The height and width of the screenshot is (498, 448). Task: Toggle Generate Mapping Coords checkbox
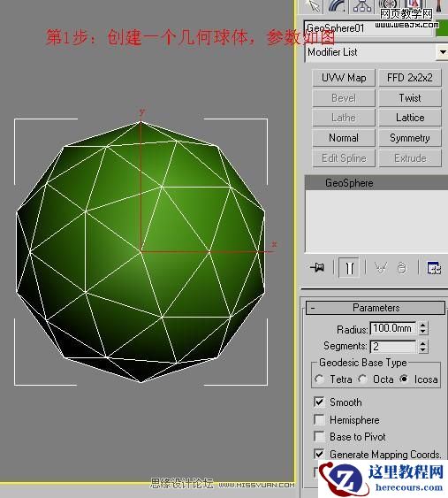[x=319, y=454]
